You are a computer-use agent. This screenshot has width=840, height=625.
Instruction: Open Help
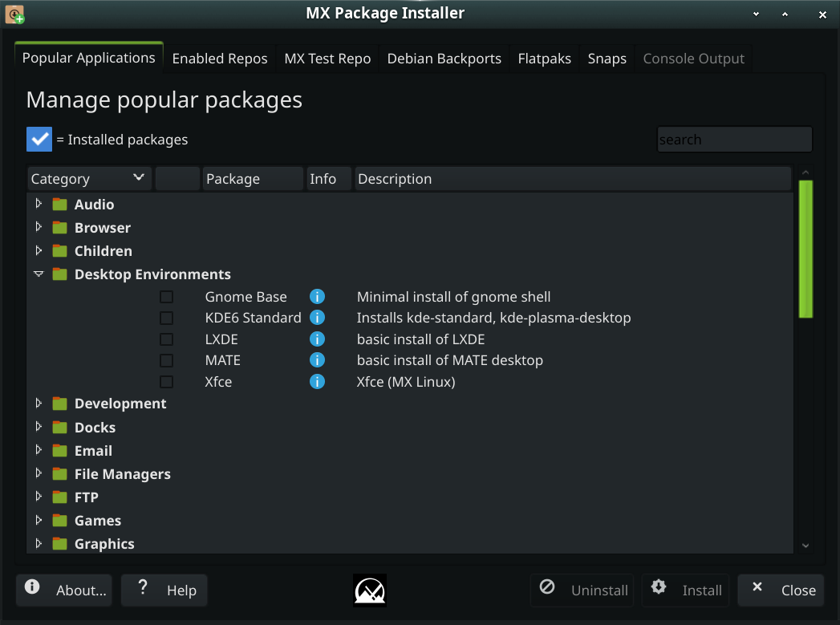tap(164, 591)
